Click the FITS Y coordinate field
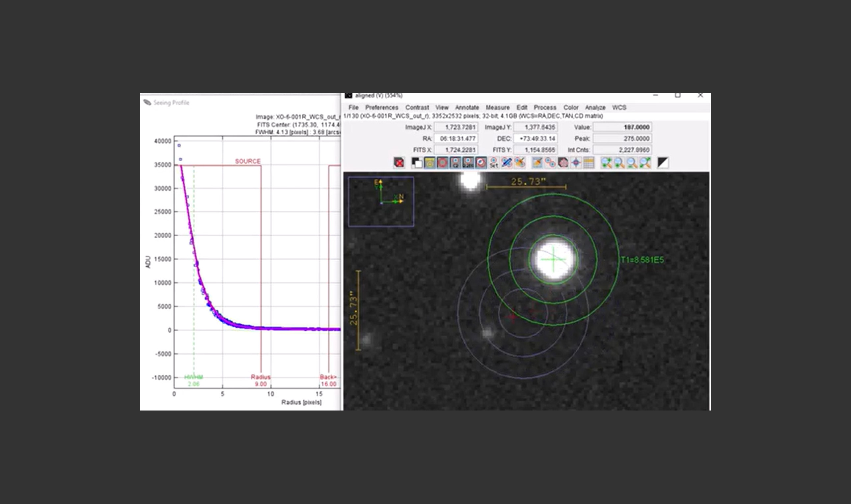The width and height of the screenshot is (851, 504). [535, 150]
